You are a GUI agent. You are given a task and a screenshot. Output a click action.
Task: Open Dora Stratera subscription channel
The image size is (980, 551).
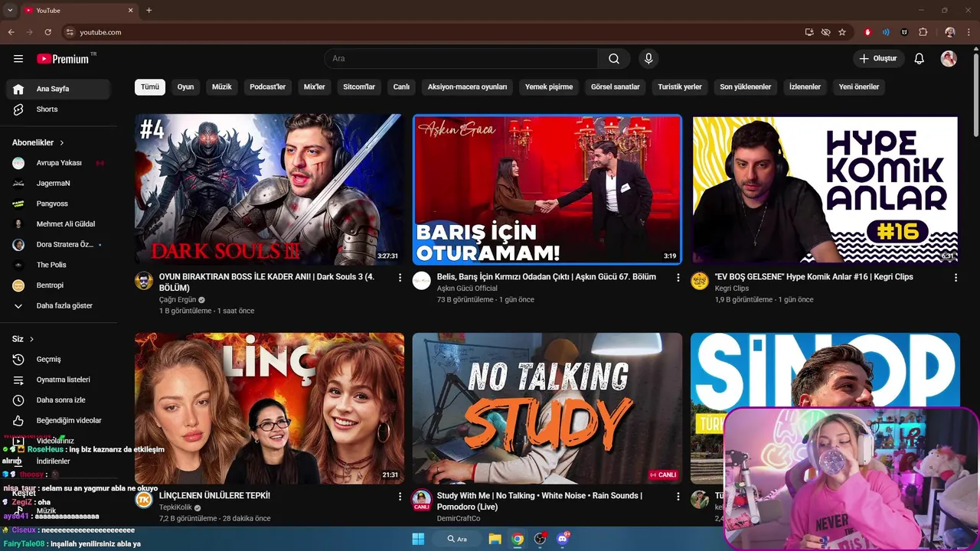point(58,245)
